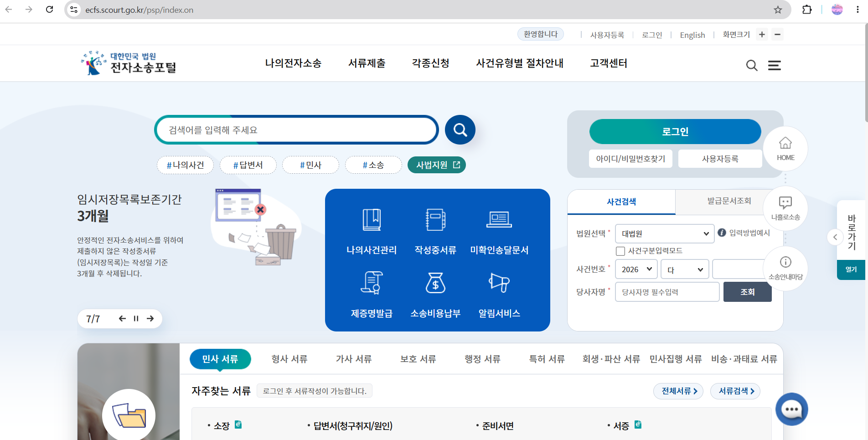The width and height of the screenshot is (868, 440).
Task: Reload the page with refresh icon
Action: point(50,10)
